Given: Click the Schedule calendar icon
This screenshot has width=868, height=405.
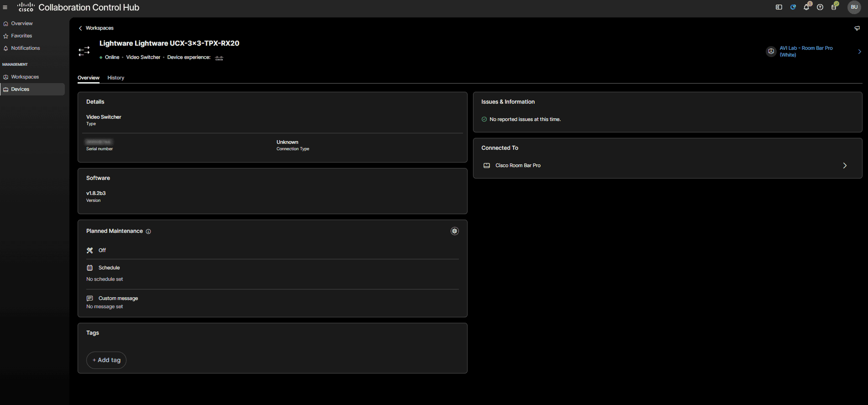Looking at the screenshot, I should click(90, 268).
